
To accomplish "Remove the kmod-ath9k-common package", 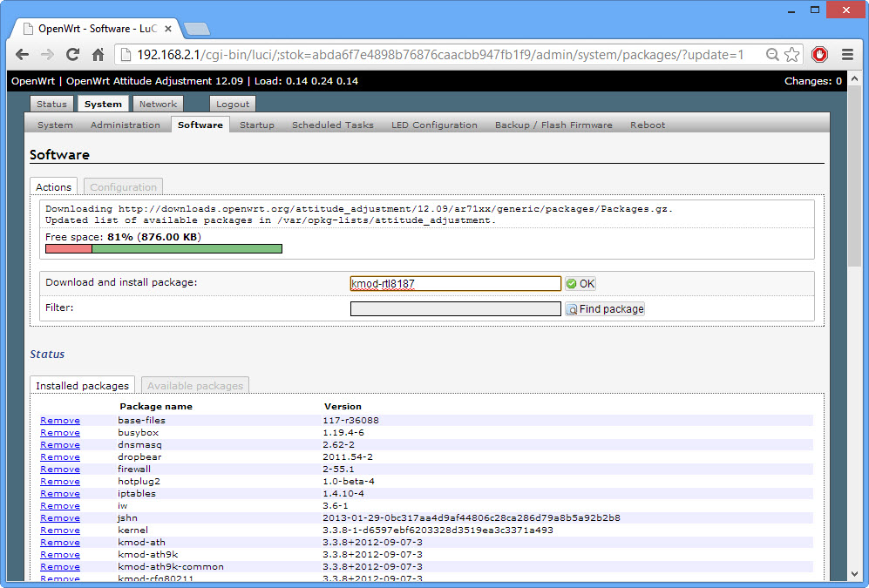I will tap(60, 566).
